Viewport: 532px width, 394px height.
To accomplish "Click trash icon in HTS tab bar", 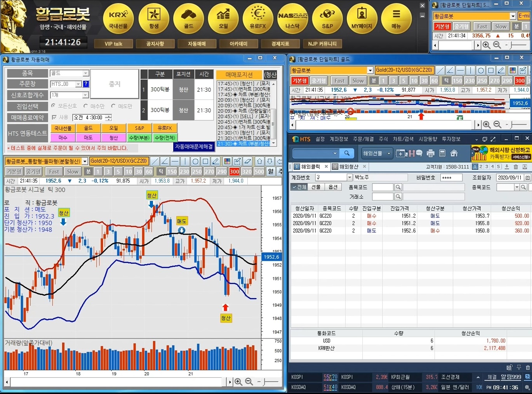I will [x=516, y=167].
